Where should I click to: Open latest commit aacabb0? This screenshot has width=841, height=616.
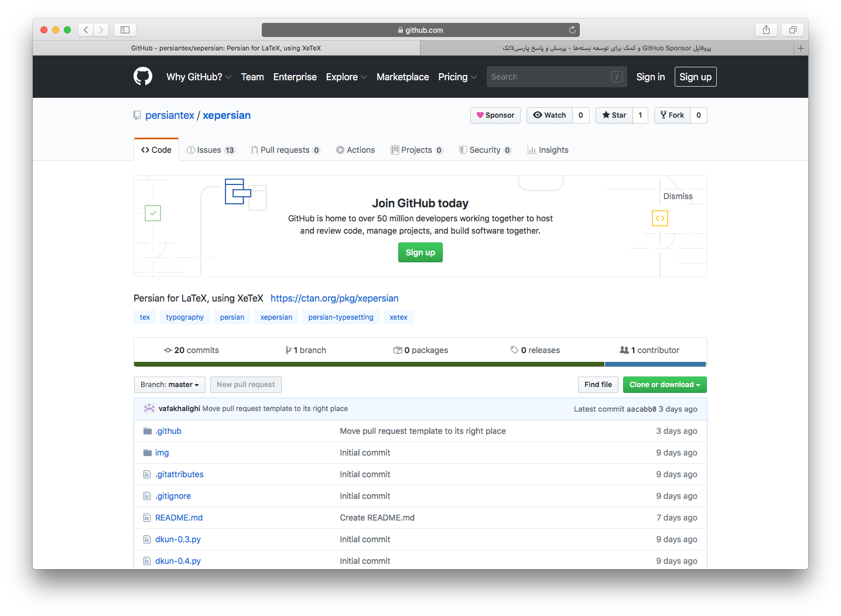click(641, 409)
